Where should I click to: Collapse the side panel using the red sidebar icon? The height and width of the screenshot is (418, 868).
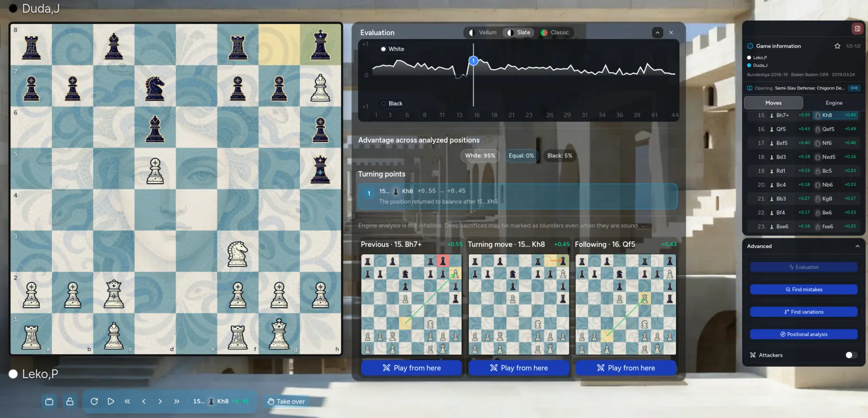(857, 28)
